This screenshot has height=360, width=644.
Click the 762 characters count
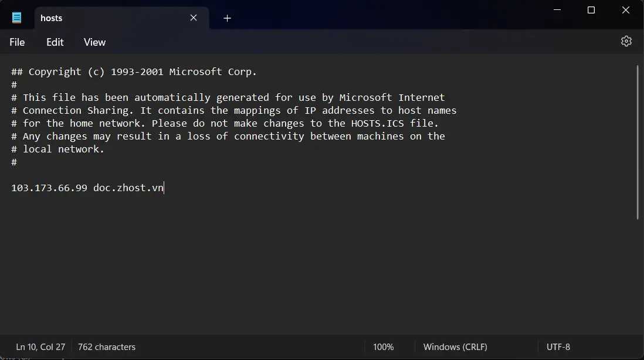107,347
